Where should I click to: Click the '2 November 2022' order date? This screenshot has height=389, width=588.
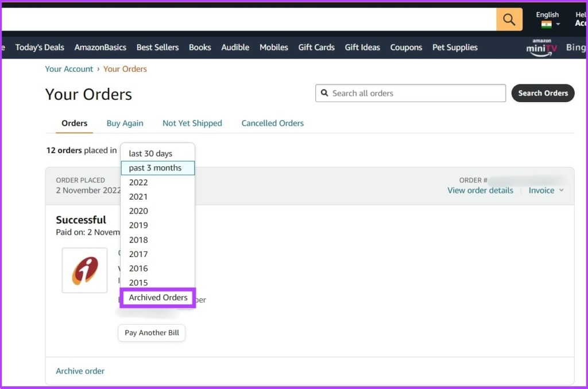point(88,190)
